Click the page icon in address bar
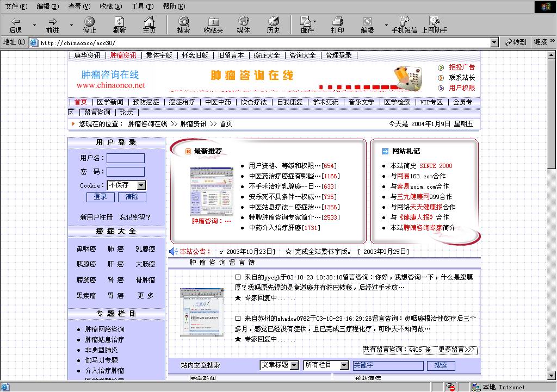This screenshot has height=392, width=557. pyautogui.click(x=34, y=42)
